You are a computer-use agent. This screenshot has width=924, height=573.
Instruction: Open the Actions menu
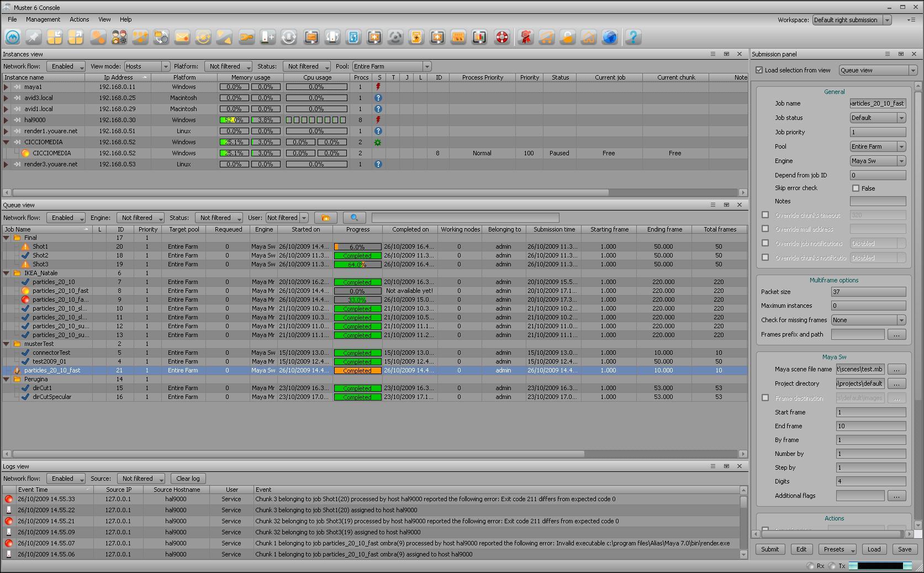coord(80,19)
